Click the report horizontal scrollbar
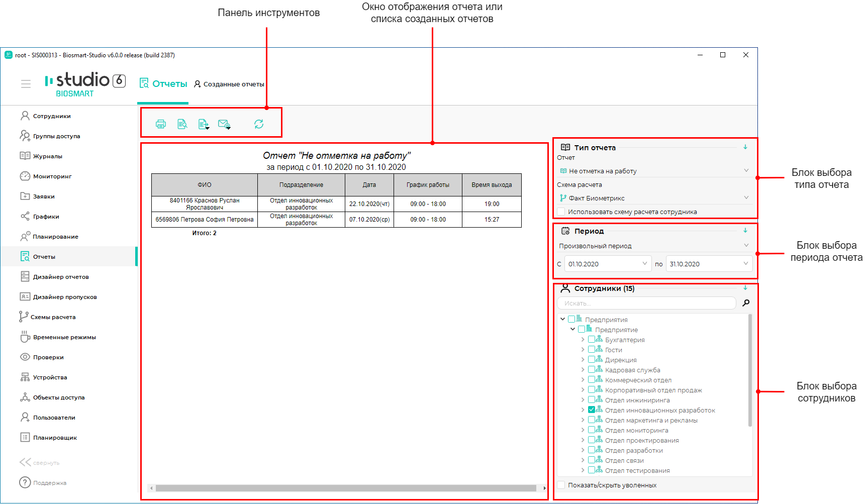Image resolution: width=865 pixels, height=504 pixels. pyautogui.click(x=346, y=488)
